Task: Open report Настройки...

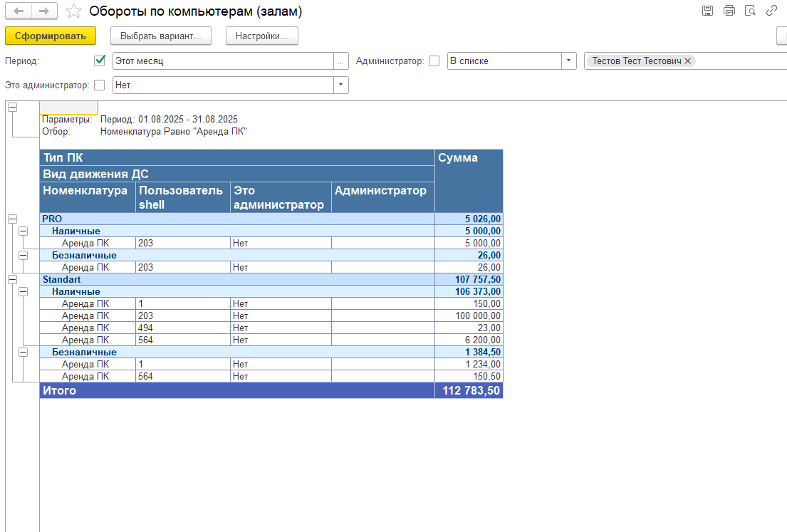Action: [x=261, y=36]
